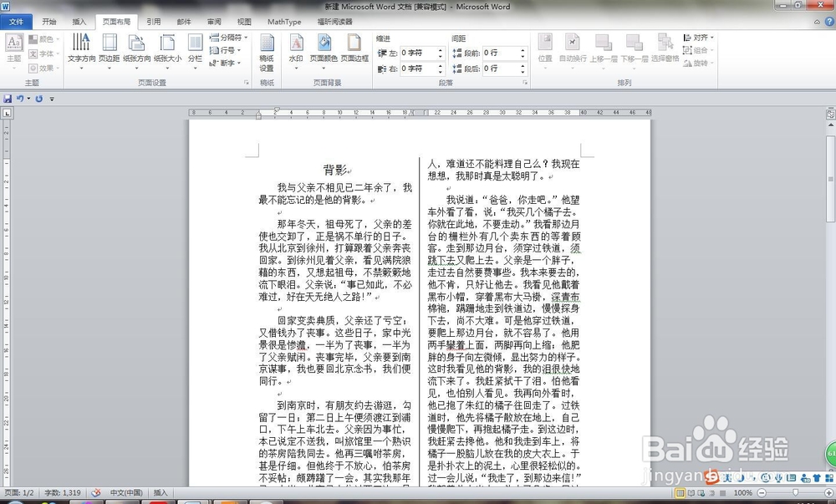Zoom out with the minus button
Viewport: 836px width, 504px height.
[762, 493]
